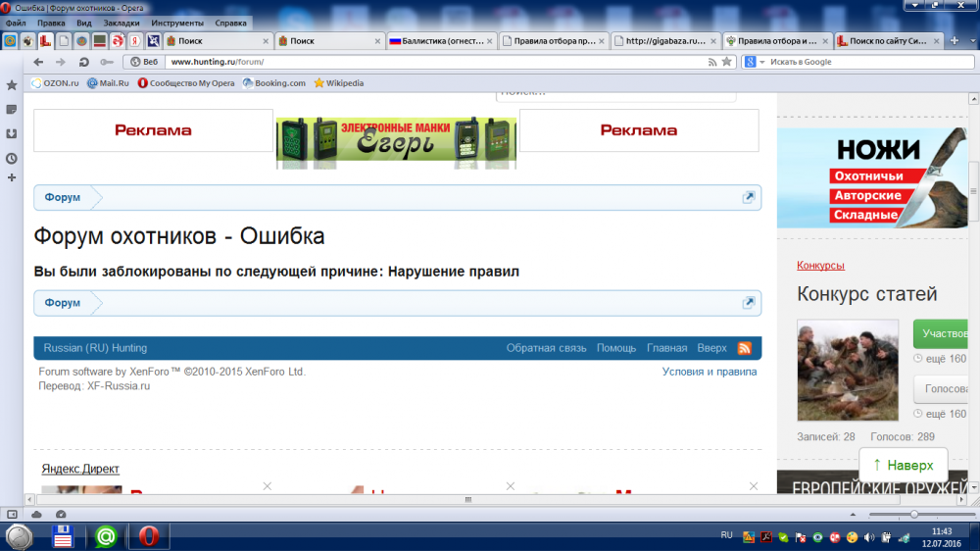Expand the Google search engine dropdown
Viewport: 980px width, 551px height.
pos(761,62)
